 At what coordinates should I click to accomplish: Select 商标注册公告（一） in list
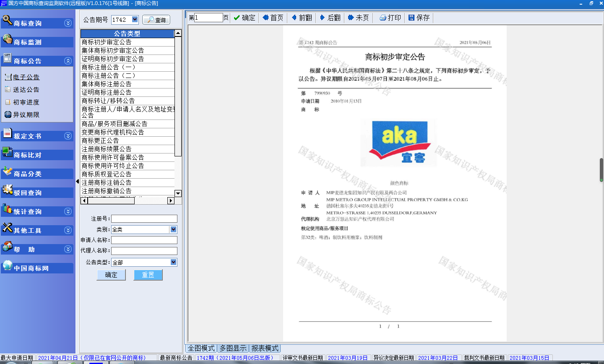pyautogui.click(x=109, y=67)
